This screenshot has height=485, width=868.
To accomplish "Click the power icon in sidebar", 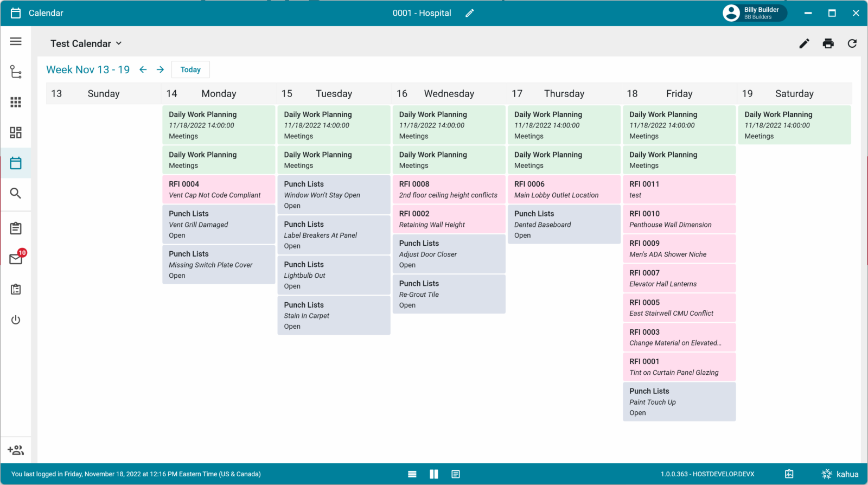I will [x=16, y=320].
